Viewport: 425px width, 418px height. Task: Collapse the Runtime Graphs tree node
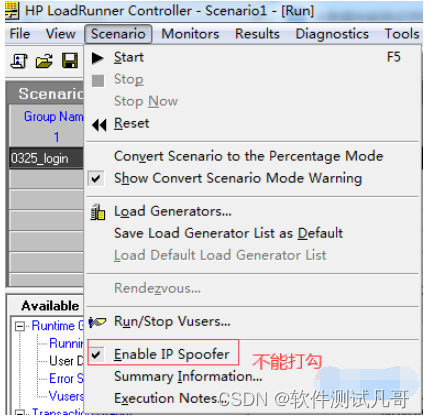pyautogui.click(x=20, y=326)
